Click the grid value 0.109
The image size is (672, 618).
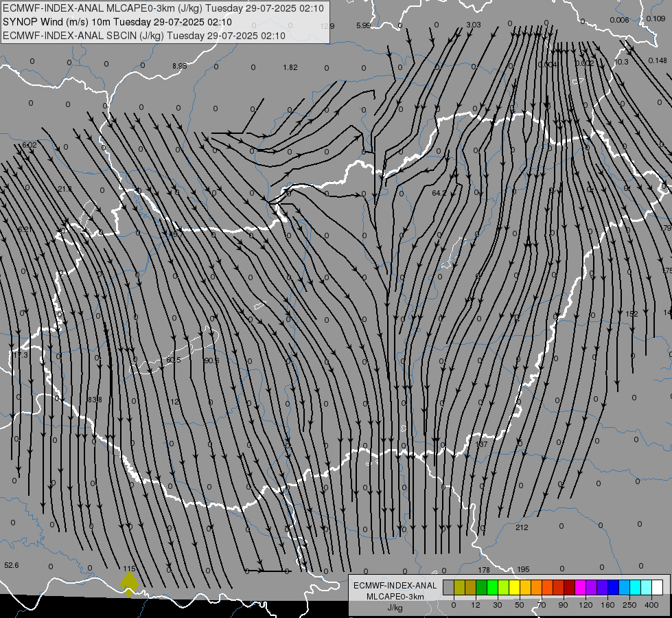pyautogui.click(x=656, y=19)
